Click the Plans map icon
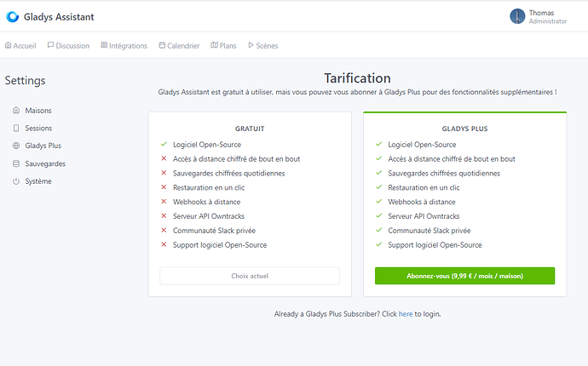This screenshot has width=588, height=366. coord(214,45)
